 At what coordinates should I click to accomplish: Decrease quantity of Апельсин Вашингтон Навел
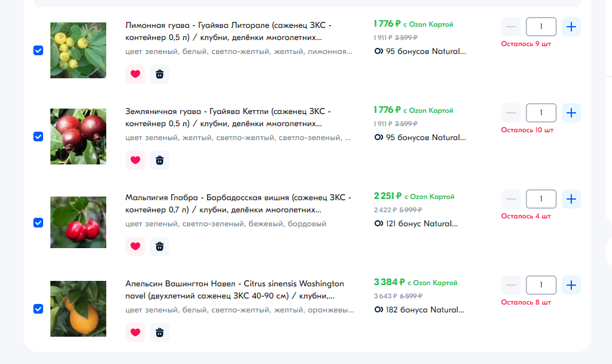(x=511, y=285)
